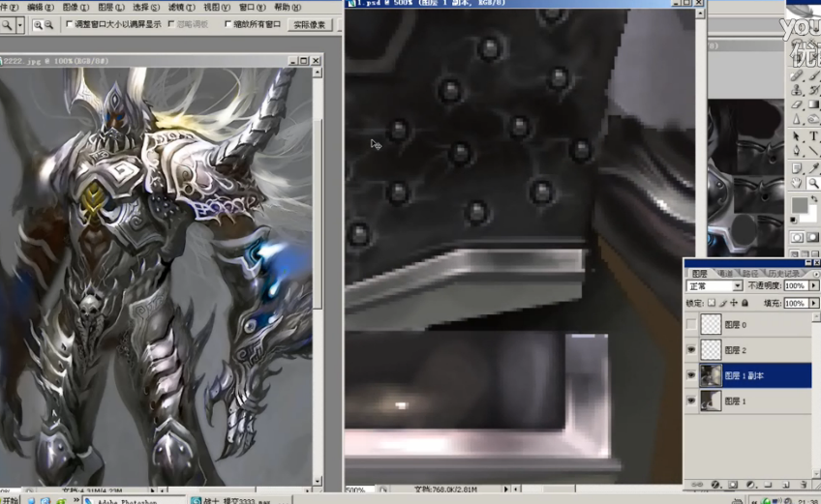Click the Zoom Out icon in options bar
This screenshot has width=821, height=504.
(48, 24)
